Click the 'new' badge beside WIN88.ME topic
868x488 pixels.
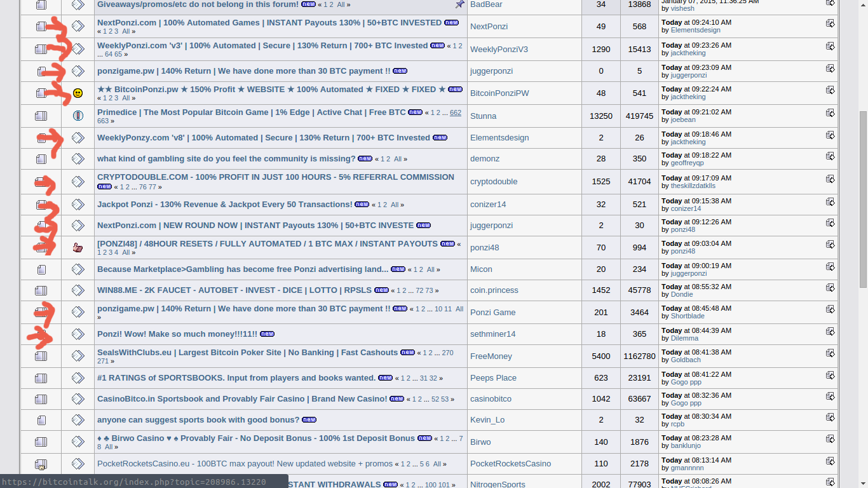click(381, 290)
